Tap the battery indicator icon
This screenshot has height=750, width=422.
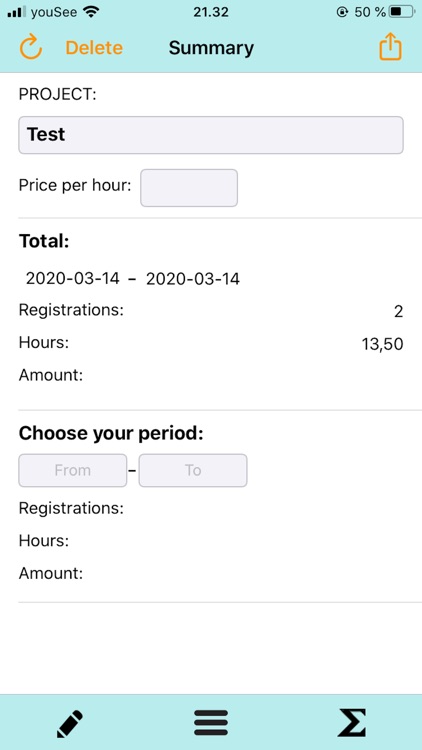[x=402, y=12]
